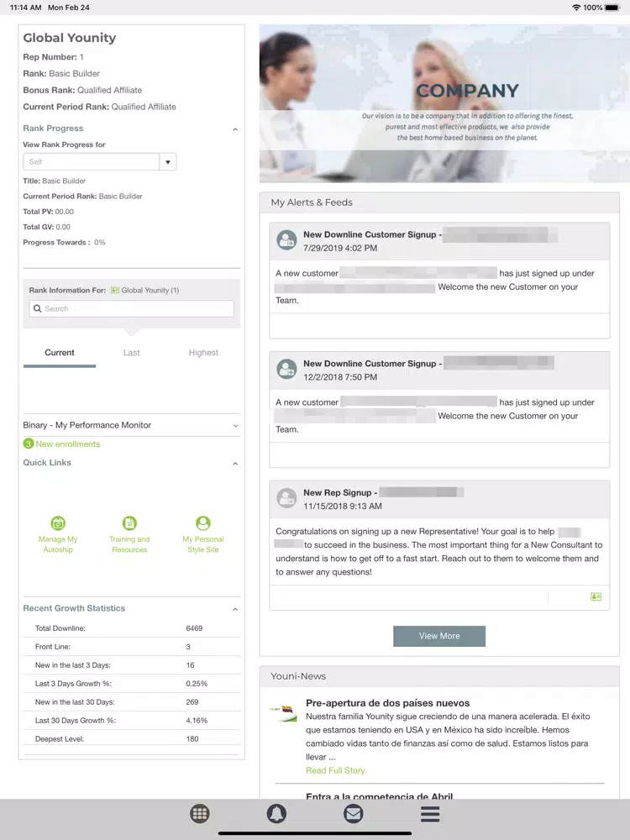Click the green 3 new enrollments badge
The height and width of the screenshot is (840, 630).
click(29, 444)
